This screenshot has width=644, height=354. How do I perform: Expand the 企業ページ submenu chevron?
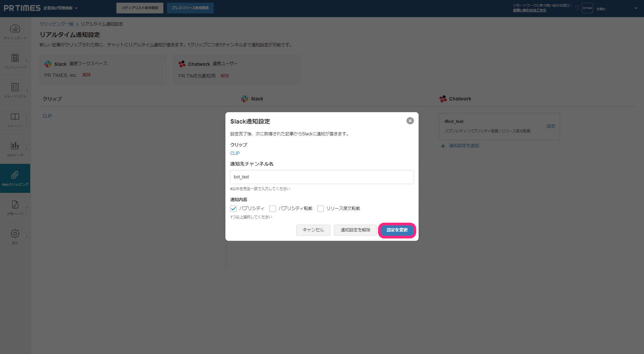pos(27,208)
